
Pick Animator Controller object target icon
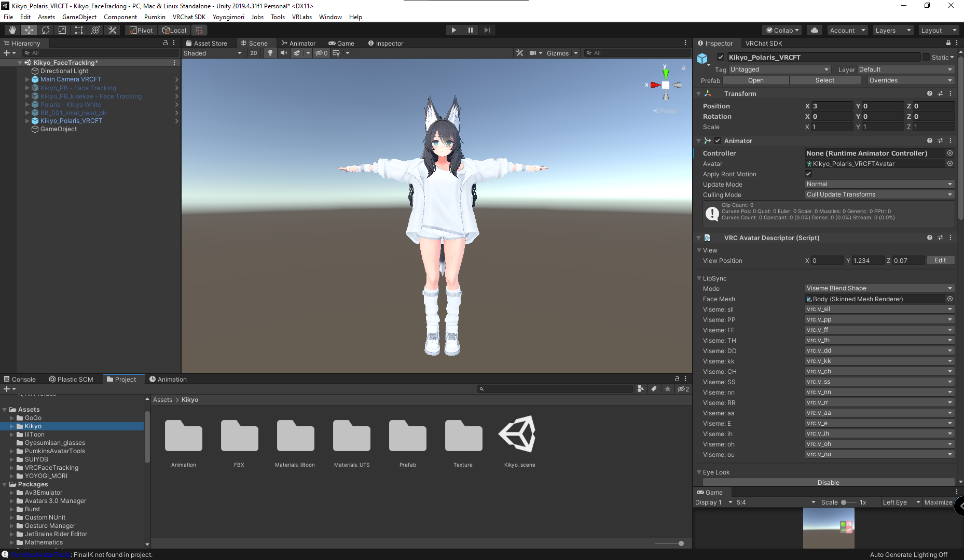point(950,153)
